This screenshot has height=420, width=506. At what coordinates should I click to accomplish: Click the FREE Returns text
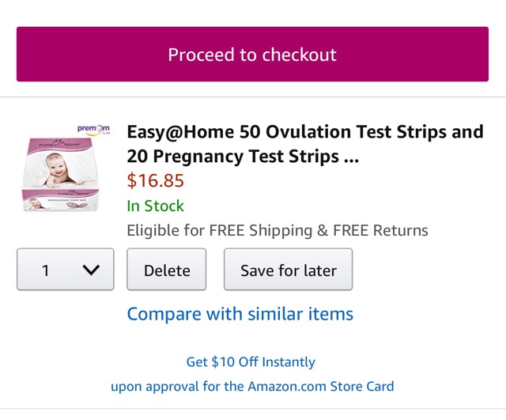pos(380,230)
